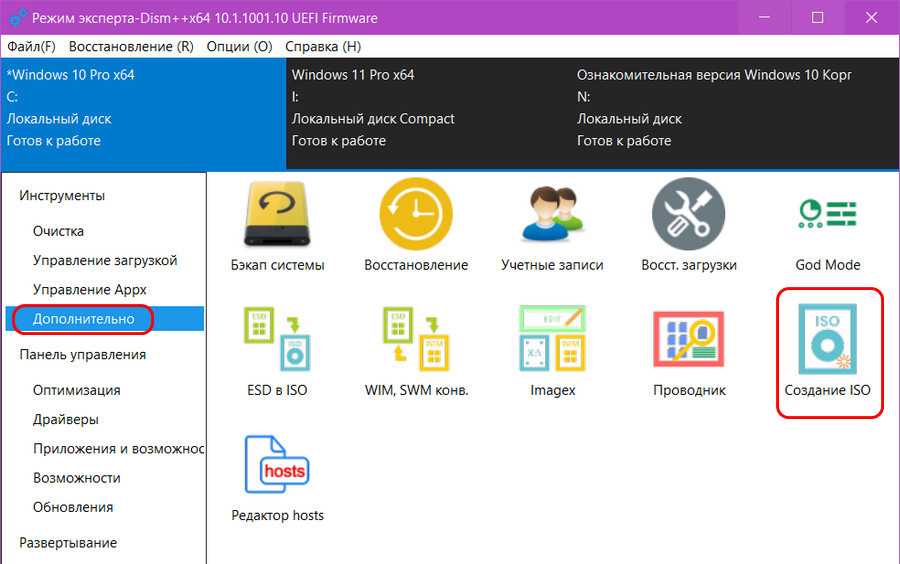Maximize the Dism++ window
The width and height of the screenshot is (900, 564).
point(817,18)
